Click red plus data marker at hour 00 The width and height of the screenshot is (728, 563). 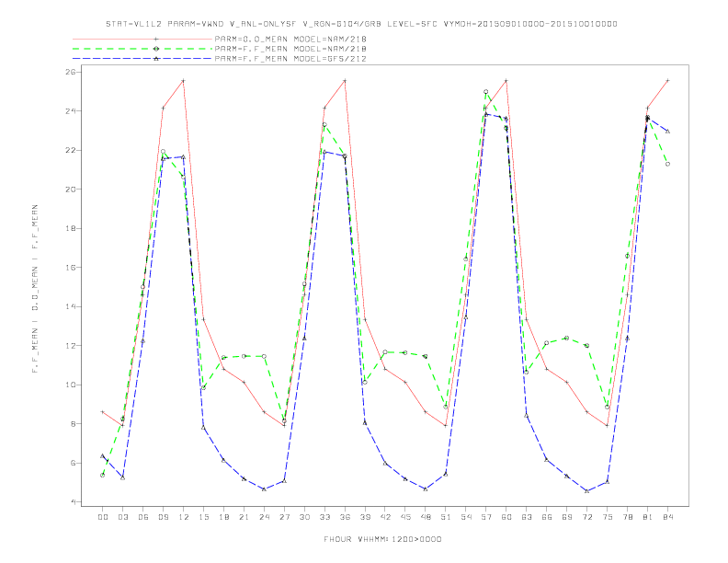point(103,412)
